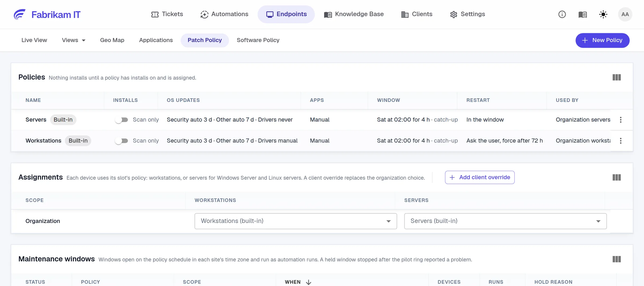Select the Patch Policy tab
The height and width of the screenshot is (286, 644).
click(205, 40)
